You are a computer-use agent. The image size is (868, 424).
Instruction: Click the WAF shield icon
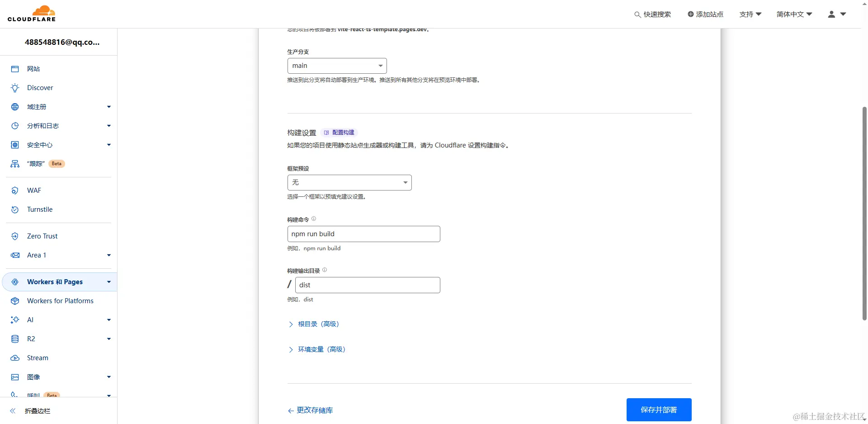click(15, 191)
